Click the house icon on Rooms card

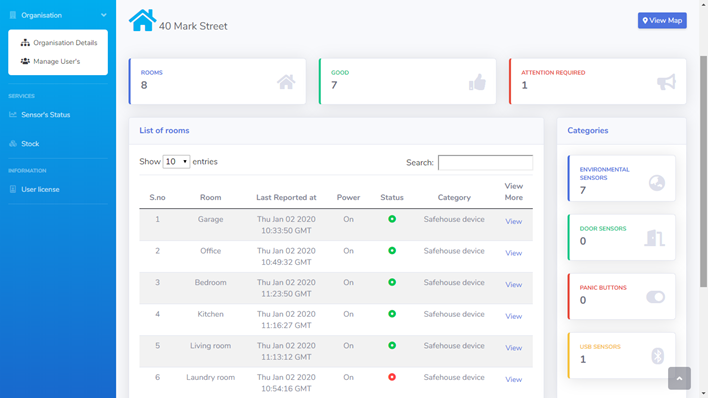(286, 82)
